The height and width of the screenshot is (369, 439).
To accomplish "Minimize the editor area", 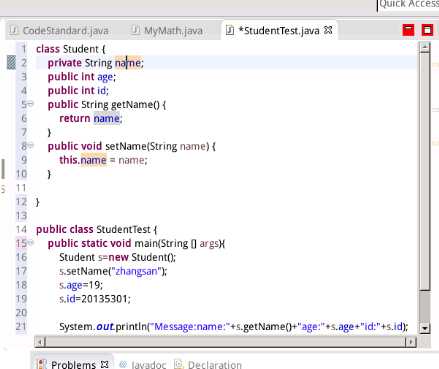I will point(408,30).
